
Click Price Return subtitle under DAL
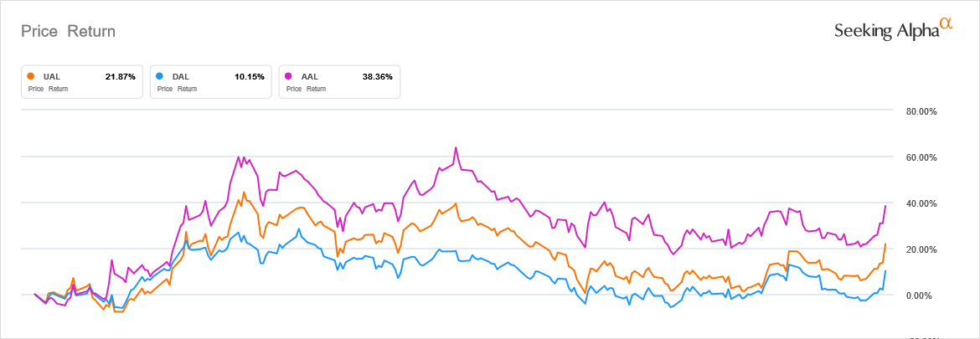click(x=177, y=89)
